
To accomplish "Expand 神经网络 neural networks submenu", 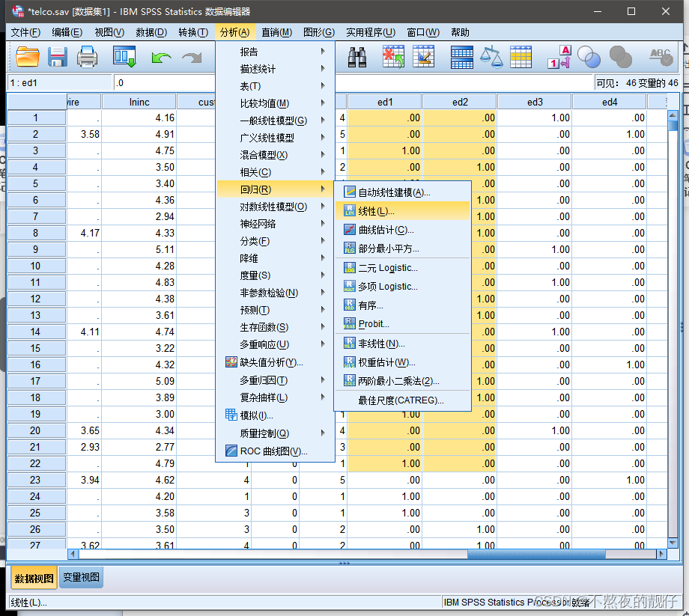I will coord(275,224).
